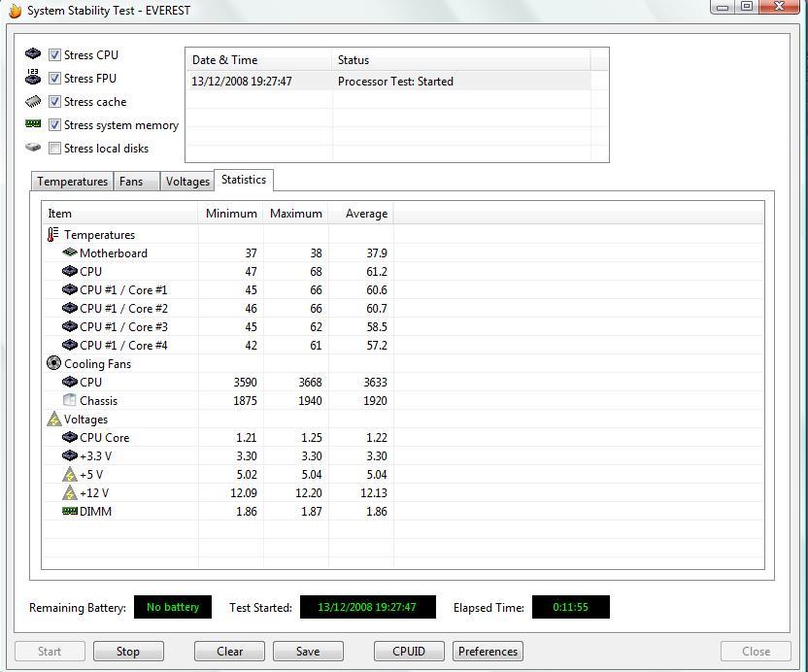Click +12 V maximum value 12.20
Screen dimensions: 808x672
click(309, 493)
